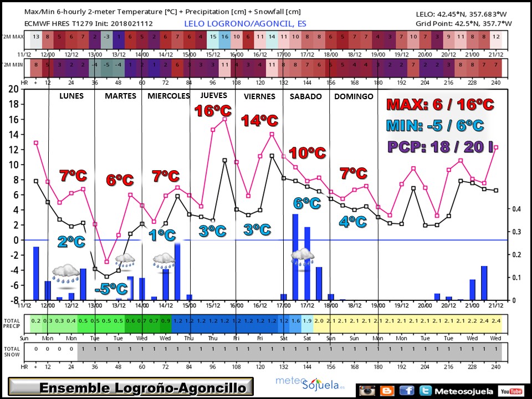The height and width of the screenshot is (399, 532).
Task: Click the PCP: 18 / 20 l summary
Action: pyautogui.click(x=440, y=147)
